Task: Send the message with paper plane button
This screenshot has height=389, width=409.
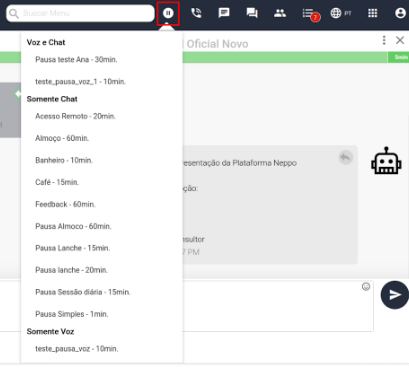Action: point(395,295)
